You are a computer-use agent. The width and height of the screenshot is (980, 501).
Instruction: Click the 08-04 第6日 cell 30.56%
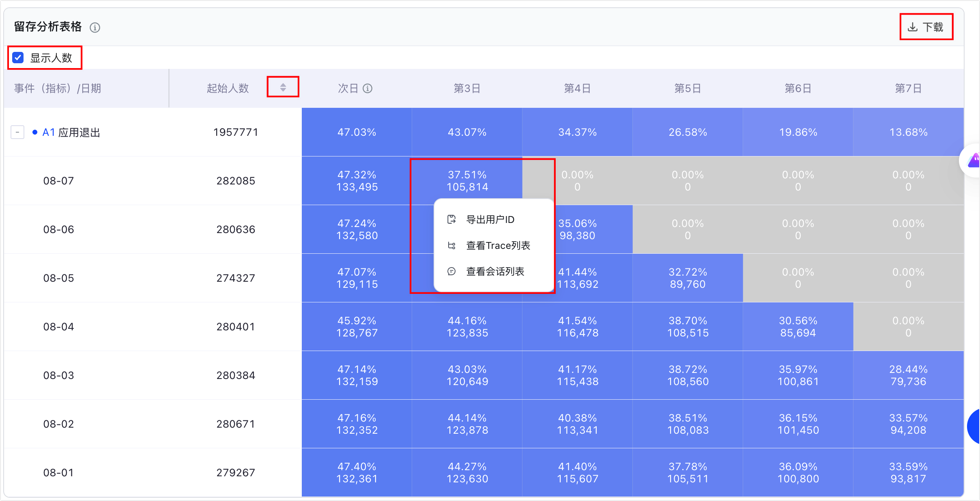pos(798,327)
